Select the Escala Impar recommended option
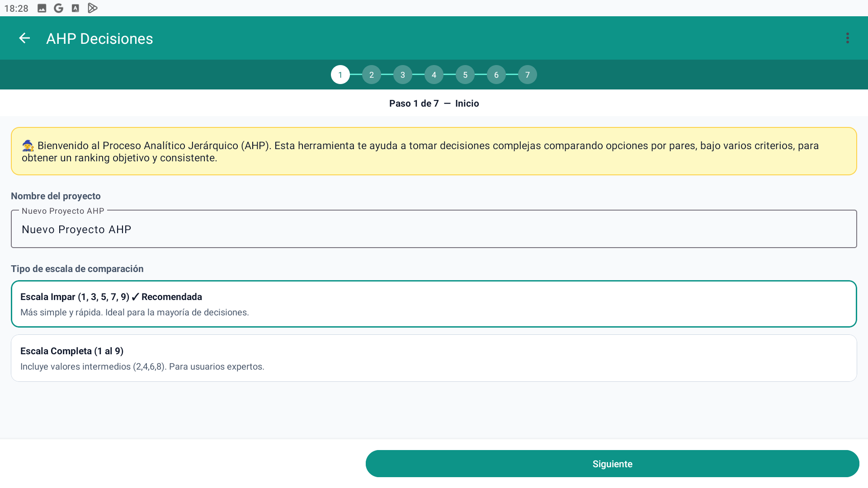Screen dimensions: 868x488 [x=434, y=304]
